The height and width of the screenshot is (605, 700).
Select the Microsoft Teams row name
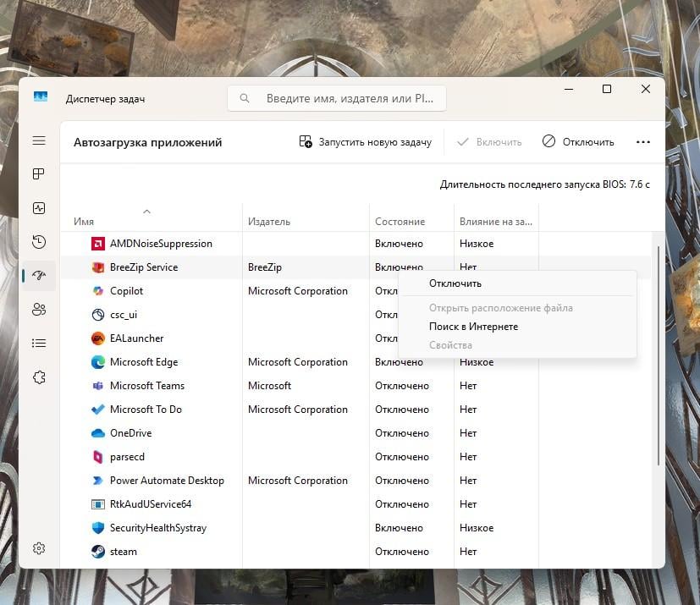pyautogui.click(x=147, y=386)
